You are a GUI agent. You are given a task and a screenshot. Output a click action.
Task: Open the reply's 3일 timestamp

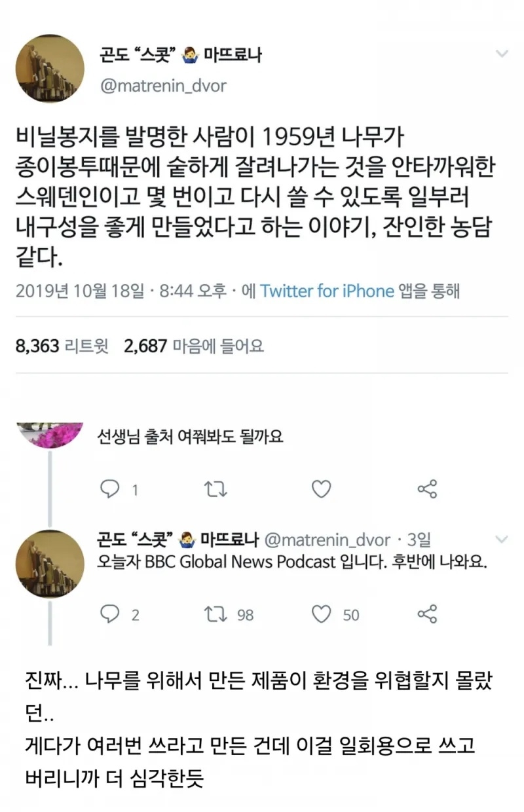click(419, 540)
